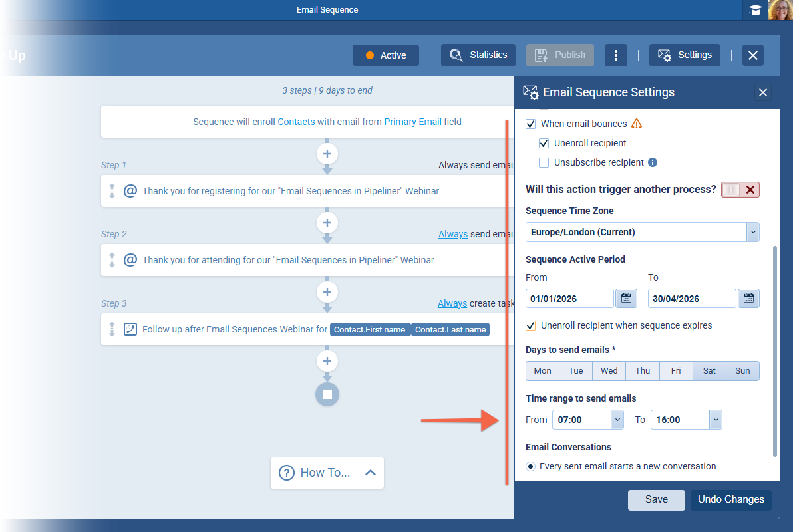Select Wed in Days to send emails
793x532 pixels.
[x=609, y=370]
